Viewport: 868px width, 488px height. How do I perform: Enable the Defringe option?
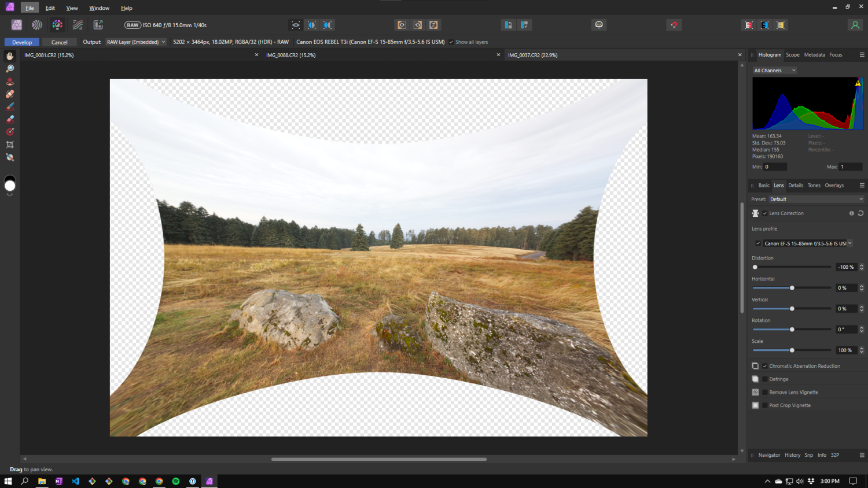coord(764,379)
